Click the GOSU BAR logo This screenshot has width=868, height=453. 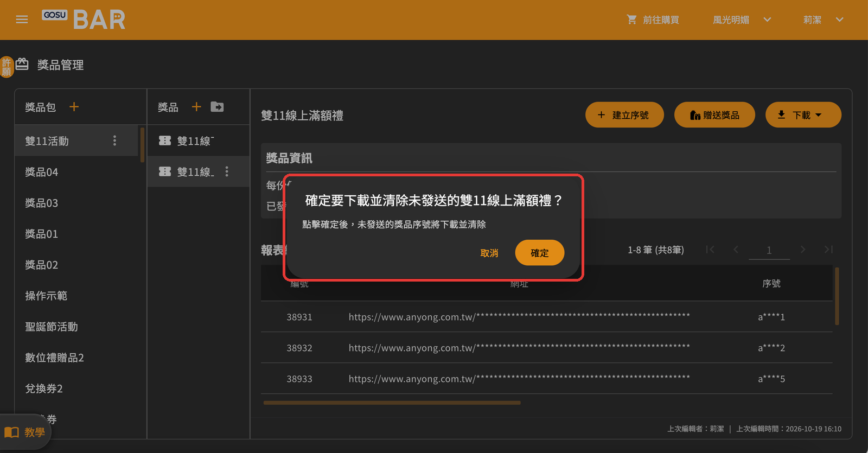click(x=84, y=20)
